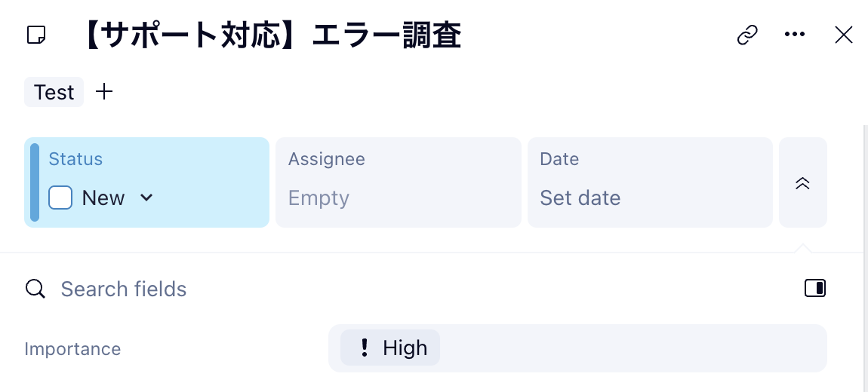Click the Importance field label
868x392 pixels.
72,349
